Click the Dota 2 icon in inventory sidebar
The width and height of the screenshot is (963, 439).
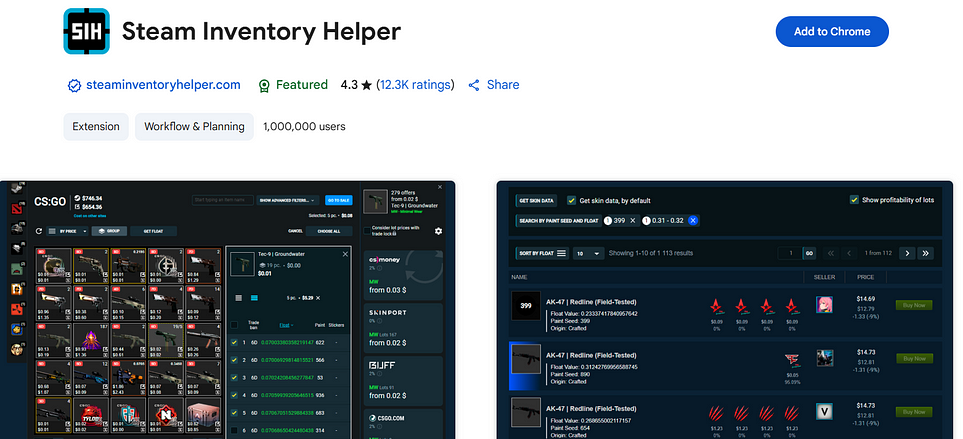tap(17, 207)
